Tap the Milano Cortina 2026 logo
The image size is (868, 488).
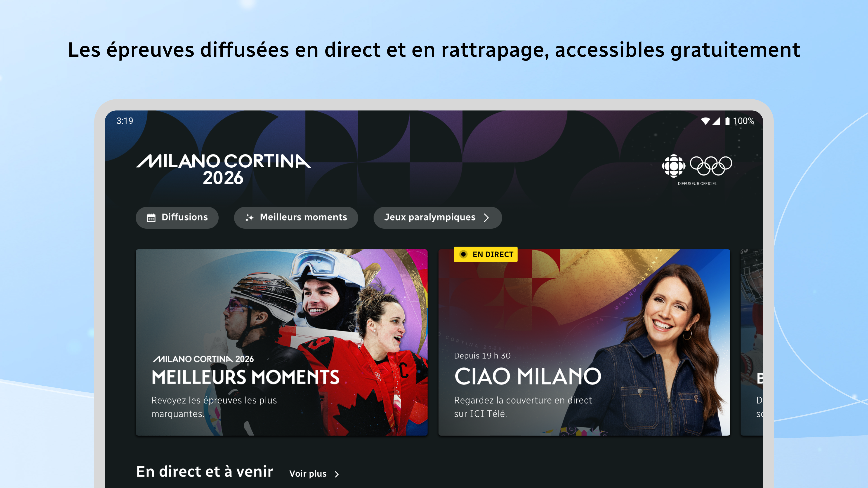point(223,169)
